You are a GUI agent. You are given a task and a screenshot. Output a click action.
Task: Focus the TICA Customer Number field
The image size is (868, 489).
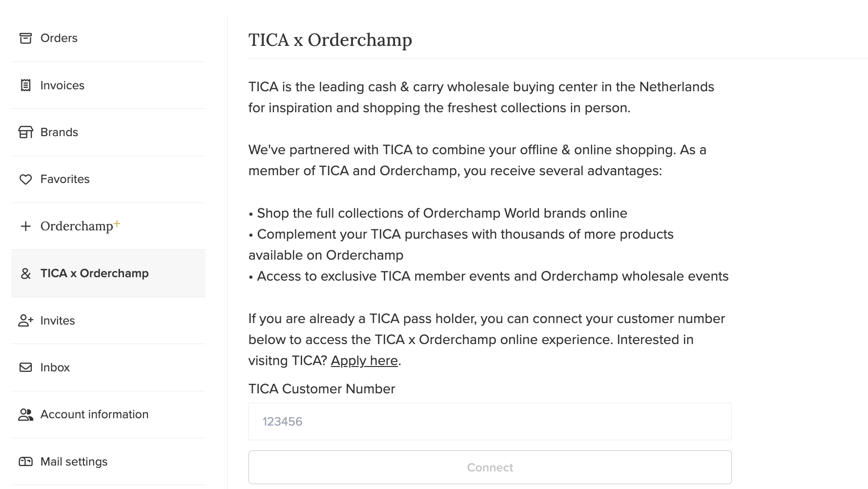[x=490, y=422]
